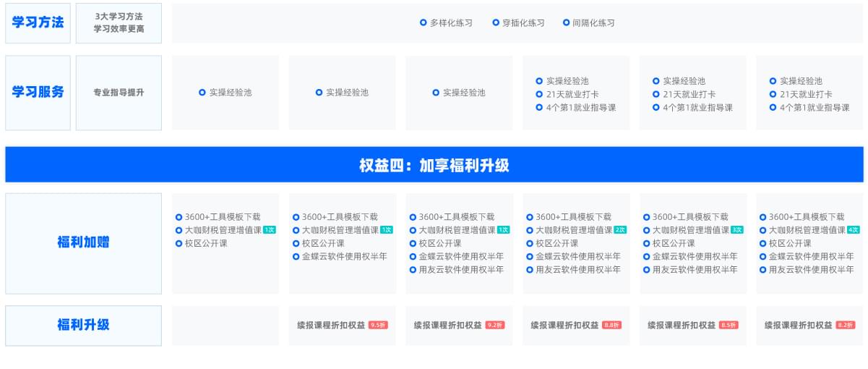The width and height of the screenshot is (868, 369).
Task: Click the 权益四：加享福利升级 blue banner
Action: 434,165
